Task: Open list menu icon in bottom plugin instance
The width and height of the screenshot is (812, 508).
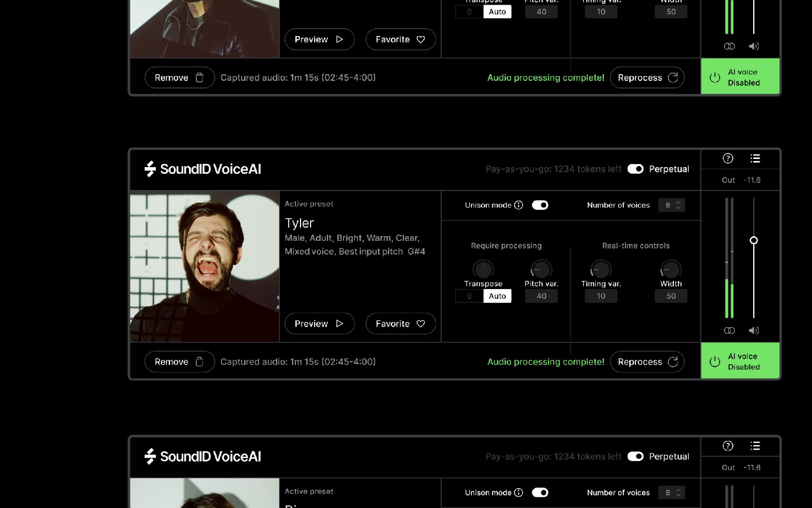Action: [x=755, y=446]
